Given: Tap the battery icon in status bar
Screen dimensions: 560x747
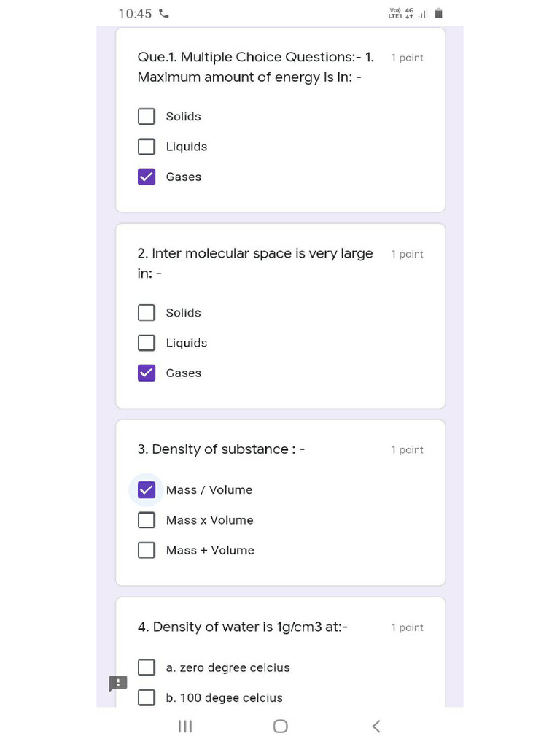Looking at the screenshot, I should point(438,13).
